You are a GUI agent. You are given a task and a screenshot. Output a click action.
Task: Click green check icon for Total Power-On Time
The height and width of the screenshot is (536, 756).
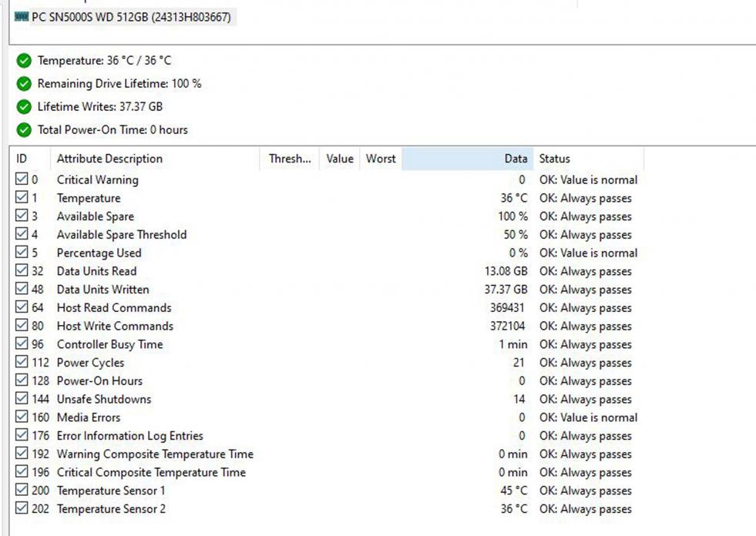24,130
